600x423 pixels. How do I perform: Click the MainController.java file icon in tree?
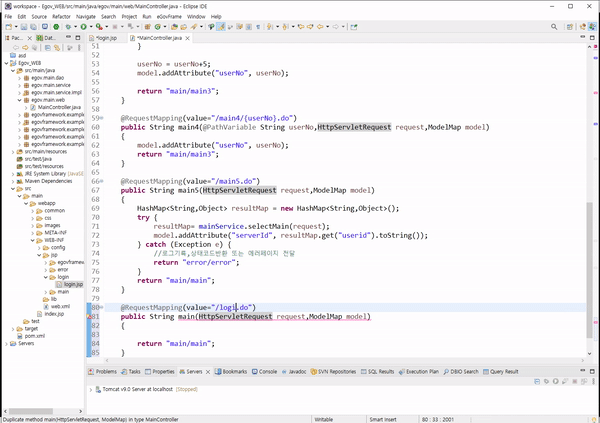[33, 107]
